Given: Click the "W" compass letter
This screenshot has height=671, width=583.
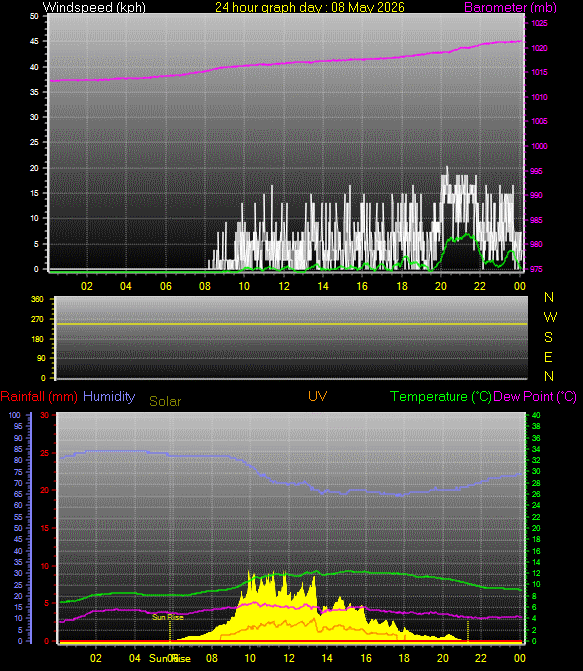Looking at the screenshot, I should pos(550,317).
